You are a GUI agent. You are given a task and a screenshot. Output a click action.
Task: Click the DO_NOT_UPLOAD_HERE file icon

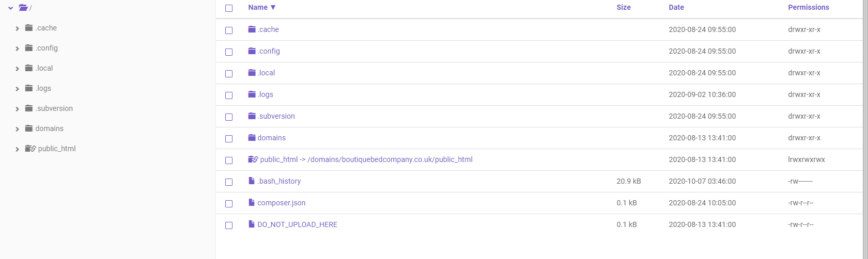(x=252, y=224)
